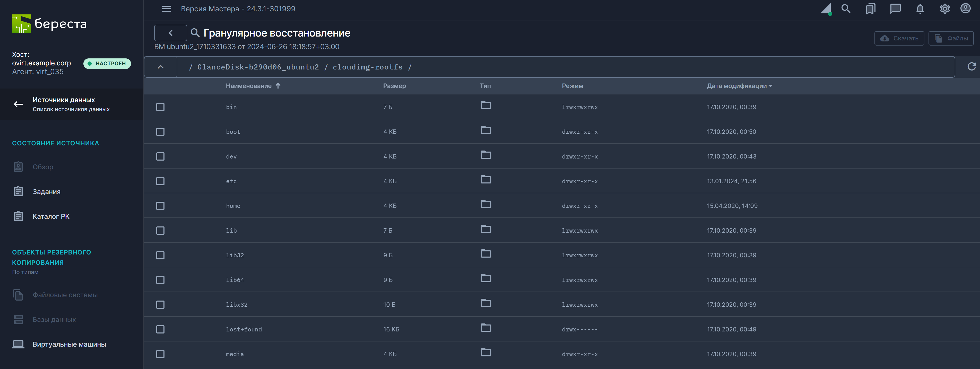This screenshot has height=369, width=980.
Task: Open Задания in the sidebar
Action: click(x=46, y=192)
